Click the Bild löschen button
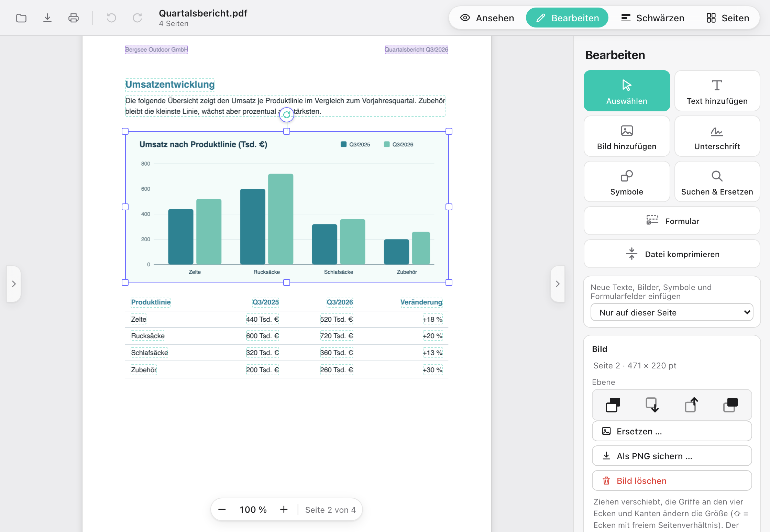 (672, 480)
